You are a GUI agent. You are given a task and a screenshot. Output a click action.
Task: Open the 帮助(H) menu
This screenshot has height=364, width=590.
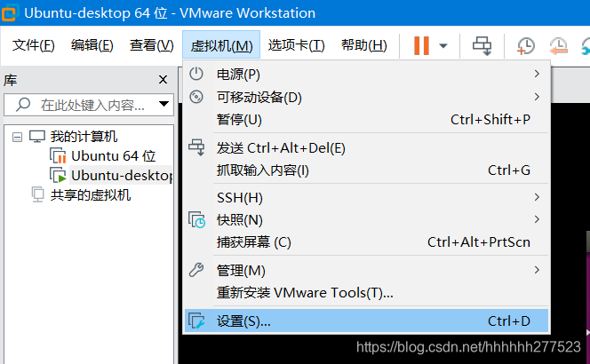click(x=363, y=45)
